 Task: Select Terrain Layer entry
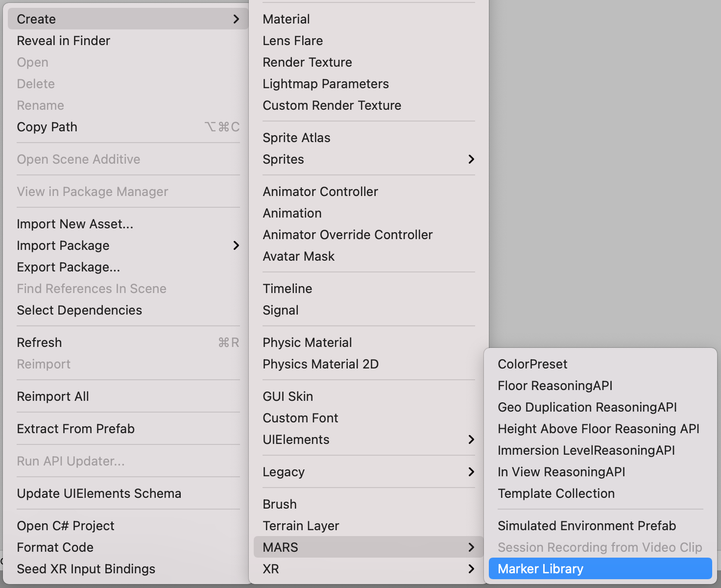click(x=301, y=526)
